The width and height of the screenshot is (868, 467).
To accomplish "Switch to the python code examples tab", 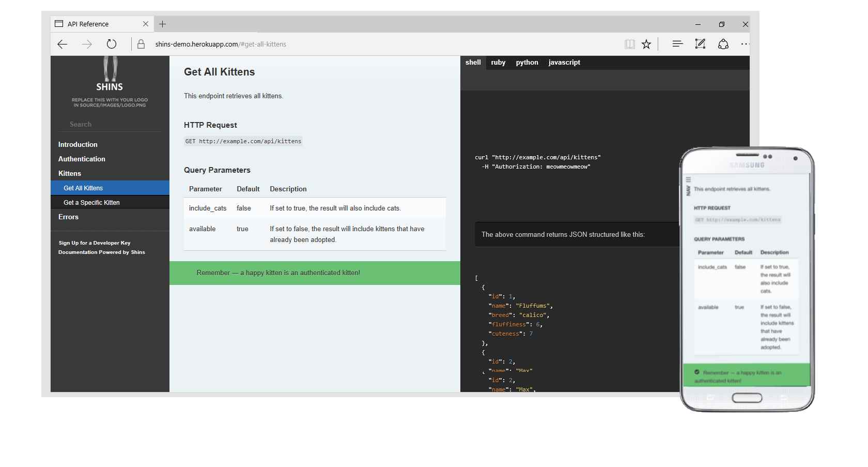I will point(526,63).
